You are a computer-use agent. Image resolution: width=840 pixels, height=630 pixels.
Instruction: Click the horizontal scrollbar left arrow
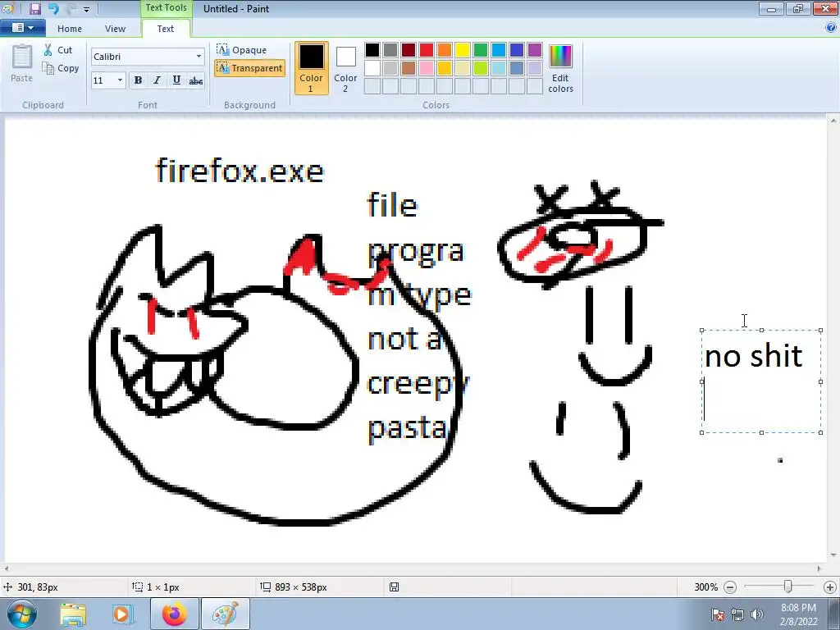[x=7, y=569]
